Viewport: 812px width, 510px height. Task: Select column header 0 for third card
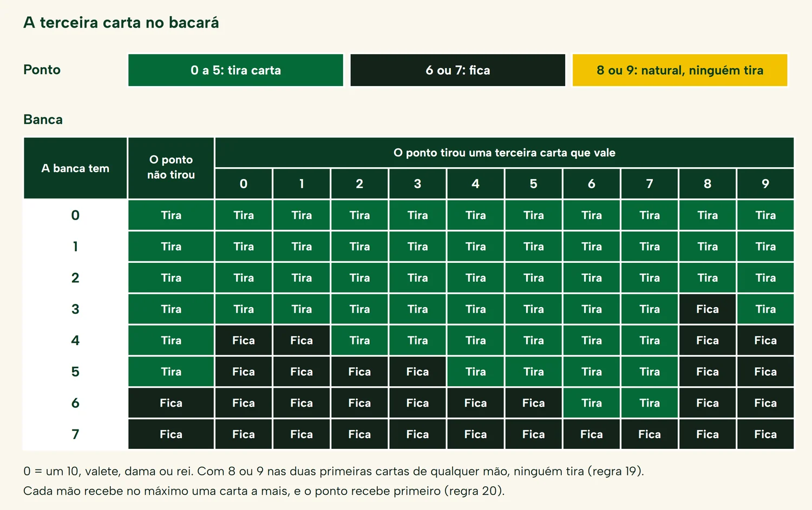pos(244,184)
